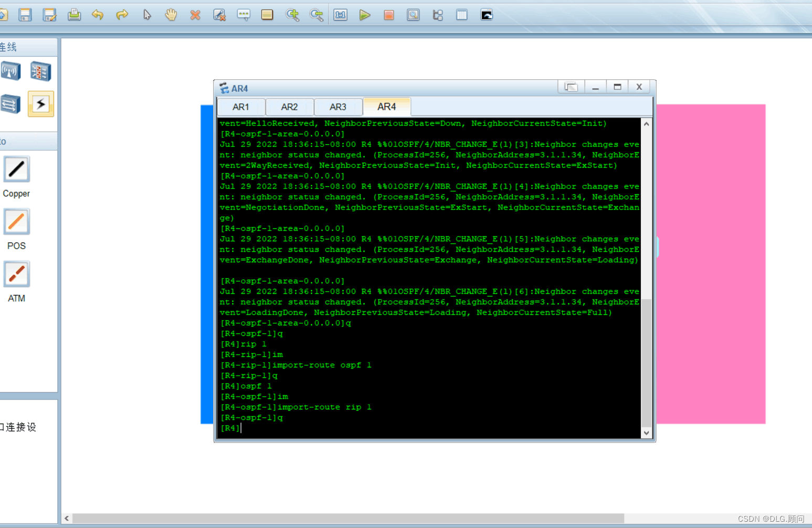Click the "[R4-ospf-1-area-0.0.0.0]q" line
The height and width of the screenshot is (528, 812).
pyautogui.click(x=286, y=323)
